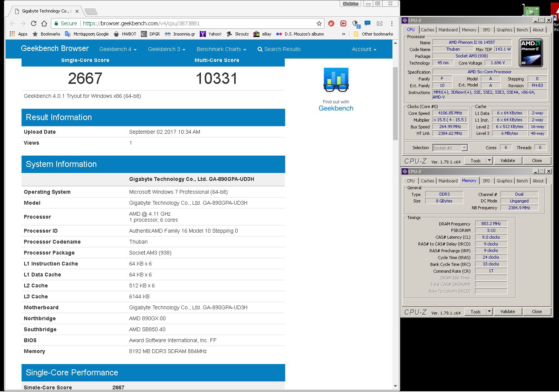Click Close button in top CPU-Z window
Viewport: 559px width, 392px height.
pos(537,161)
